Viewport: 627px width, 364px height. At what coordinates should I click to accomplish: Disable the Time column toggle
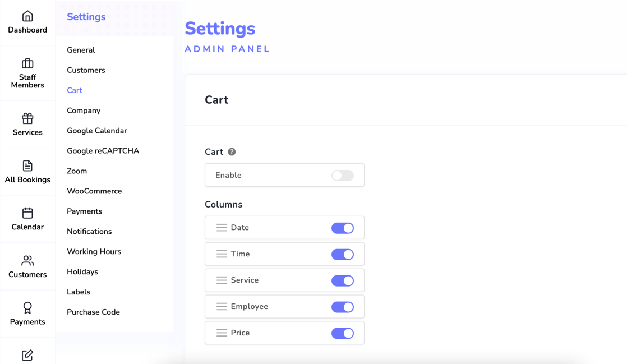pos(342,255)
